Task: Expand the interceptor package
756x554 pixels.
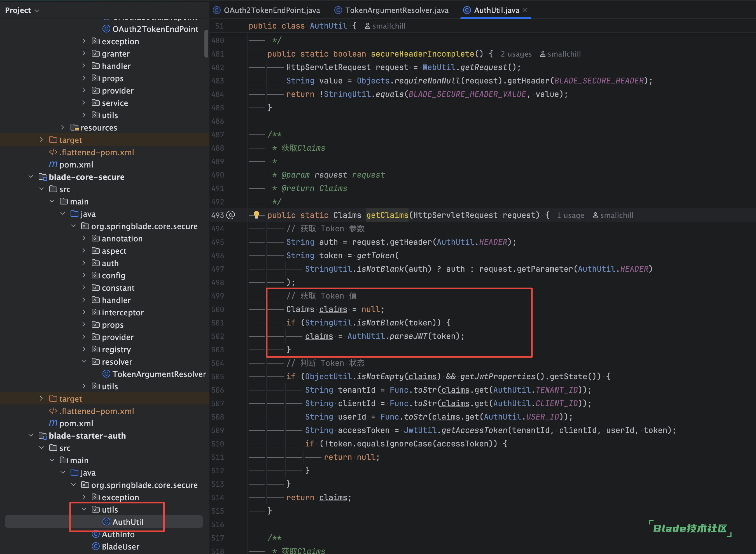Action: coord(84,312)
